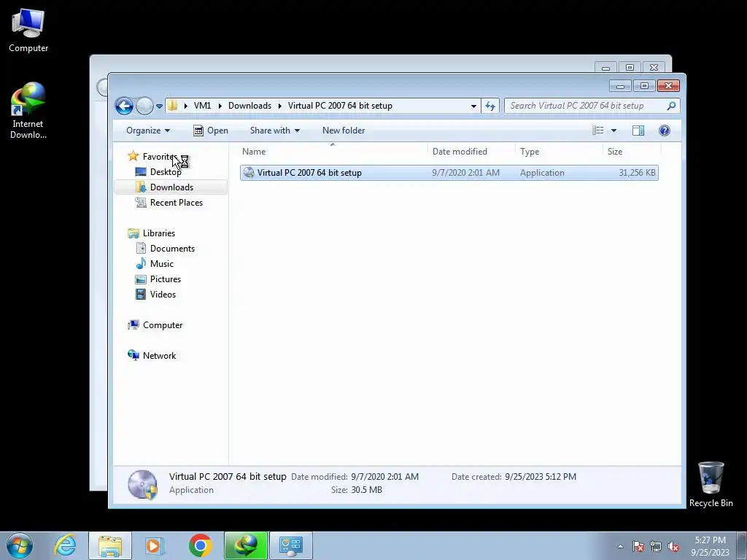This screenshot has height=560, width=747.
Task: Click the Explorer forward arrow button
Action: (144, 106)
